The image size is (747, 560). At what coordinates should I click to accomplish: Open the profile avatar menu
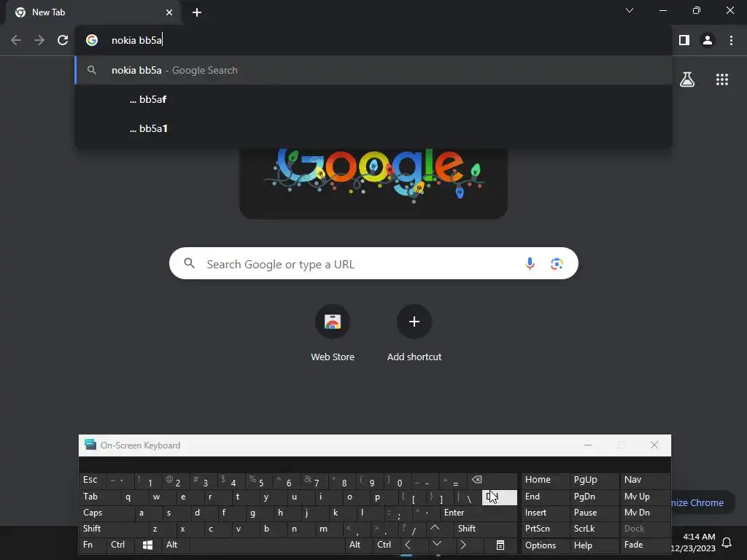[x=708, y=40]
